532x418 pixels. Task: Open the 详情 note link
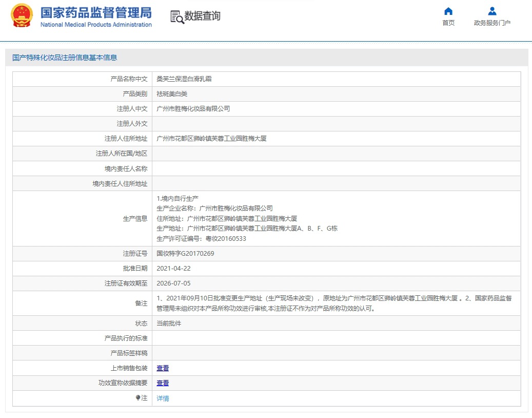click(163, 398)
